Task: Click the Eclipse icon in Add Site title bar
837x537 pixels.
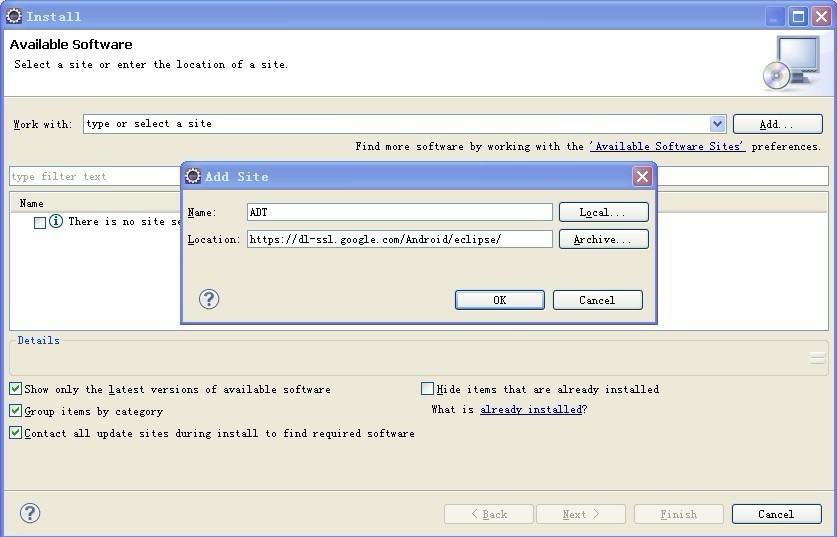Action: pyautogui.click(x=193, y=176)
